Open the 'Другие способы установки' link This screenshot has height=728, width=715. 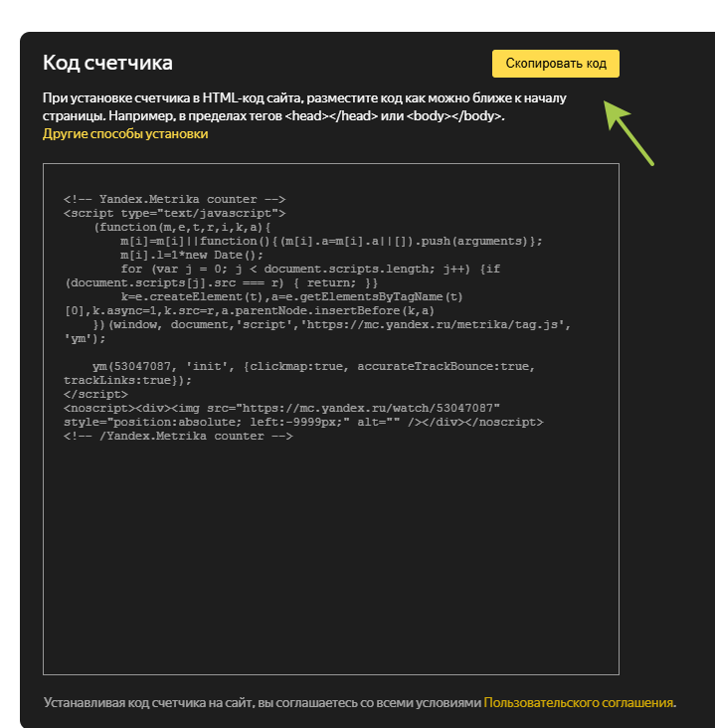(x=125, y=133)
